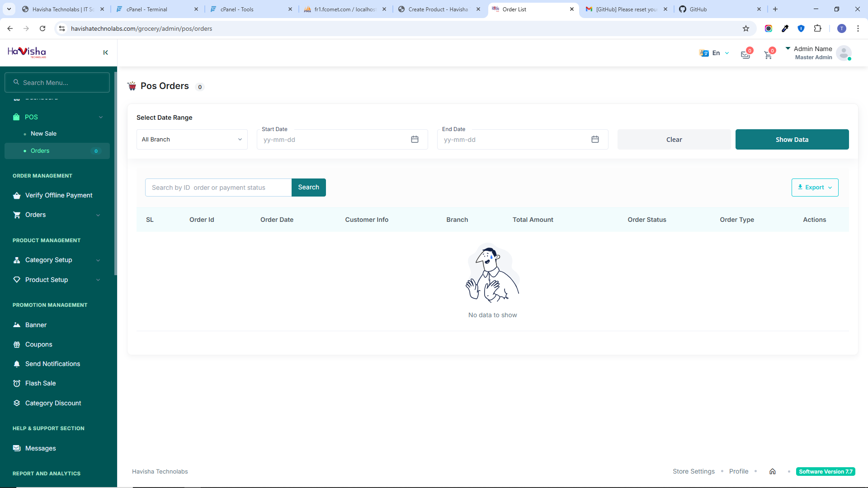The image size is (868, 488).
Task: Open the All Branch dropdown
Action: click(x=192, y=139)
